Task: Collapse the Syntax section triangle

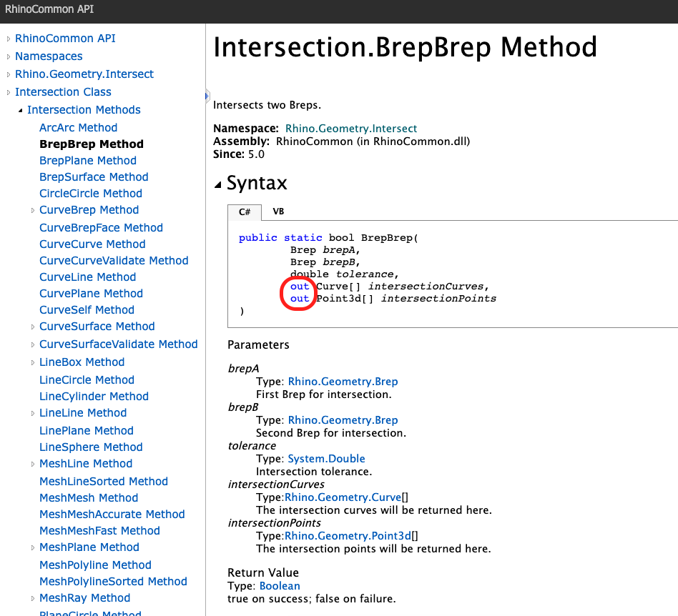Action: [x=218, y=185]
